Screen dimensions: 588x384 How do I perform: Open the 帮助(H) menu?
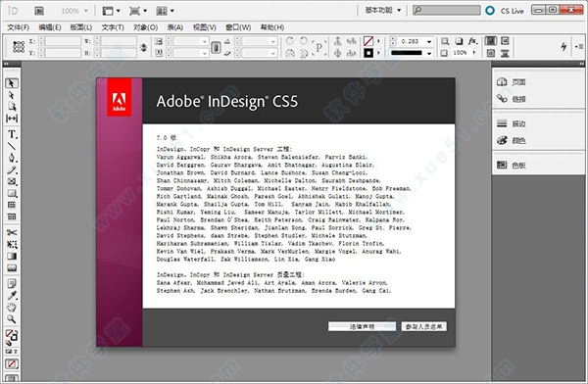pyautogui.click(x=272, y=27)
